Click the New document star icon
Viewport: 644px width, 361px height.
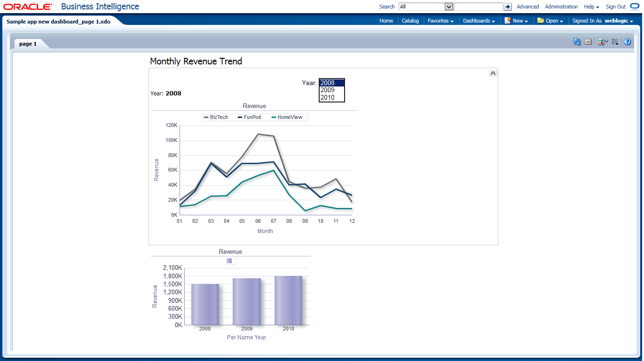(508, 21)
